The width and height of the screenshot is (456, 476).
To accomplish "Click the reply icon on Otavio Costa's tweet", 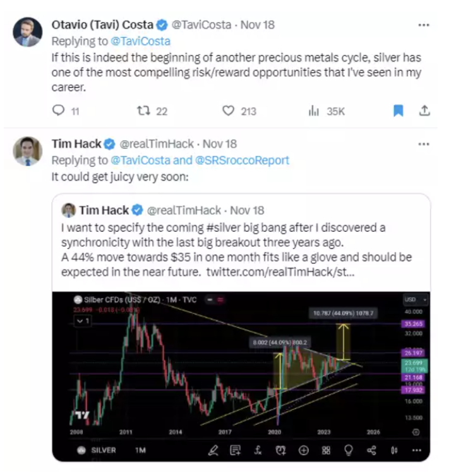I will 58,111.
